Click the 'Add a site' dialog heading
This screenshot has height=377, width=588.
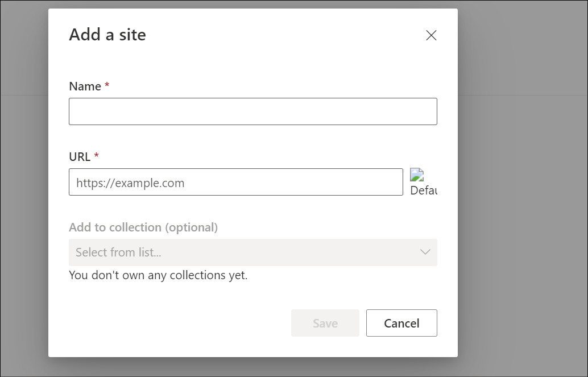coord(107,35)
